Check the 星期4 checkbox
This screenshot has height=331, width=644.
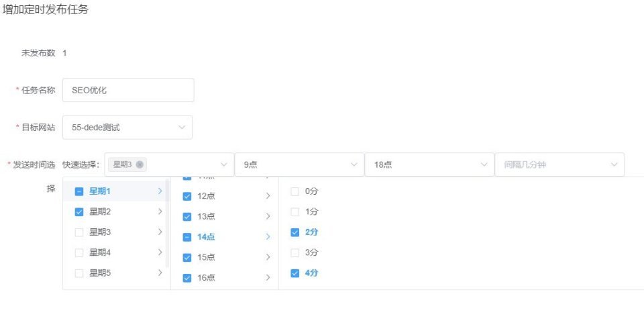pos(79,253)
